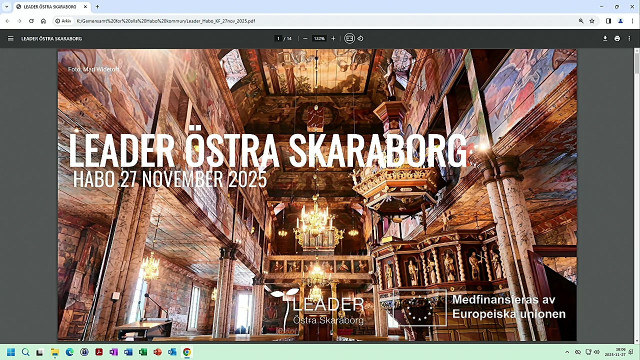Open Adobe Acrobat from taskbar

pos(99,352)
